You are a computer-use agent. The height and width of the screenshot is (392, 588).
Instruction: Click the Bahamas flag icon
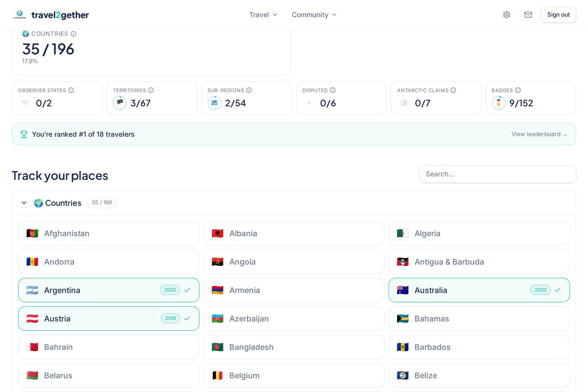click(x=403, y=318)
